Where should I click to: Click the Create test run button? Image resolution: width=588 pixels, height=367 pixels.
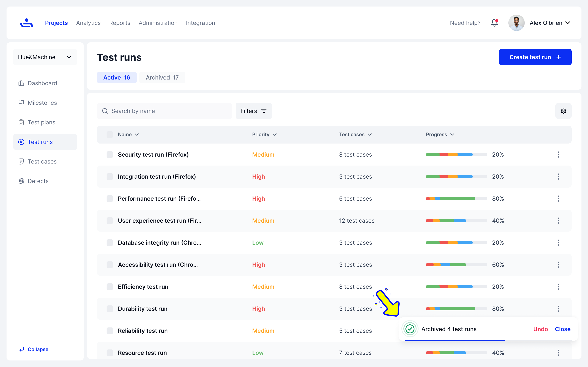coord(535,57)
